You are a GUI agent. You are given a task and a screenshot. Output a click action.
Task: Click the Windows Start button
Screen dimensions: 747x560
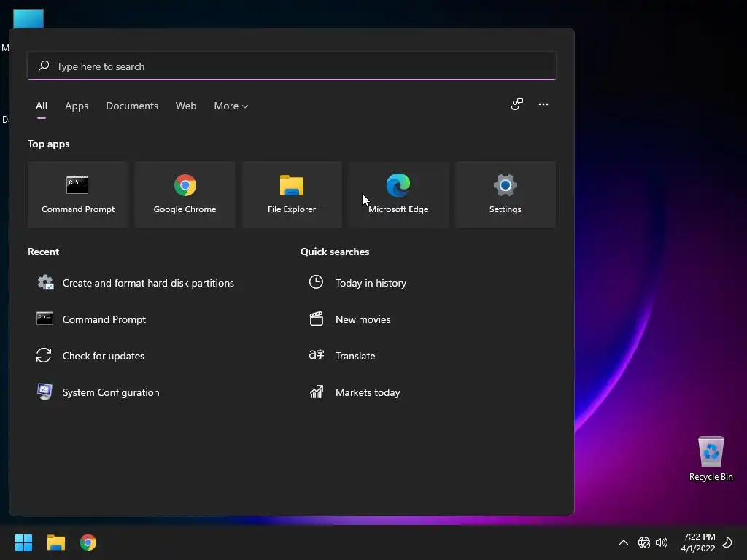tap(23, 542)
